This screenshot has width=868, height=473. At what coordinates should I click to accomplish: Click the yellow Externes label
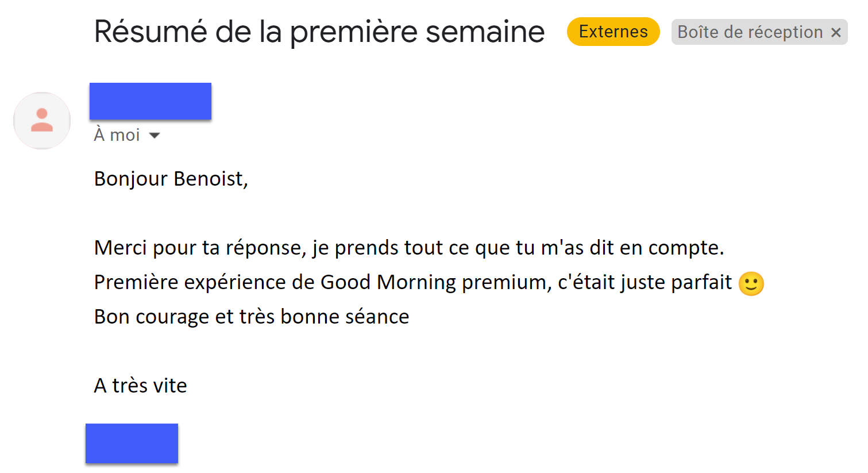point(613,32)
